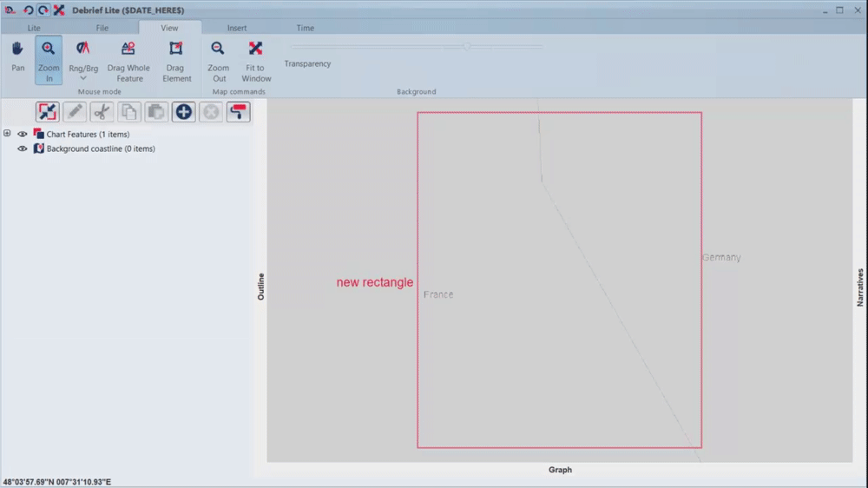Screen dimensions: 868x488
Task: Choose the Rng/Brg measuring tool
Action: 83,56
